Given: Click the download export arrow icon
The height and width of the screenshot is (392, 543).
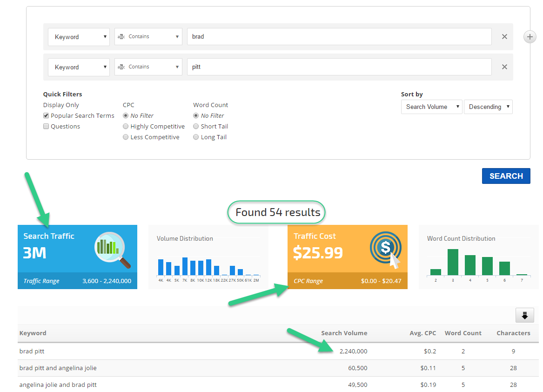Looking at the screenshot, I should 524,316.
